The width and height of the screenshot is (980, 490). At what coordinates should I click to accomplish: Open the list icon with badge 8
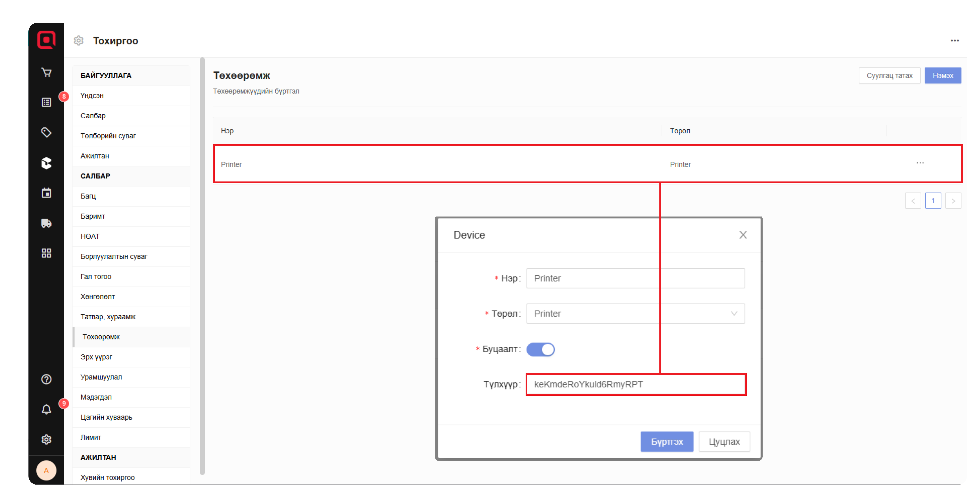click(x=46, y=102)
